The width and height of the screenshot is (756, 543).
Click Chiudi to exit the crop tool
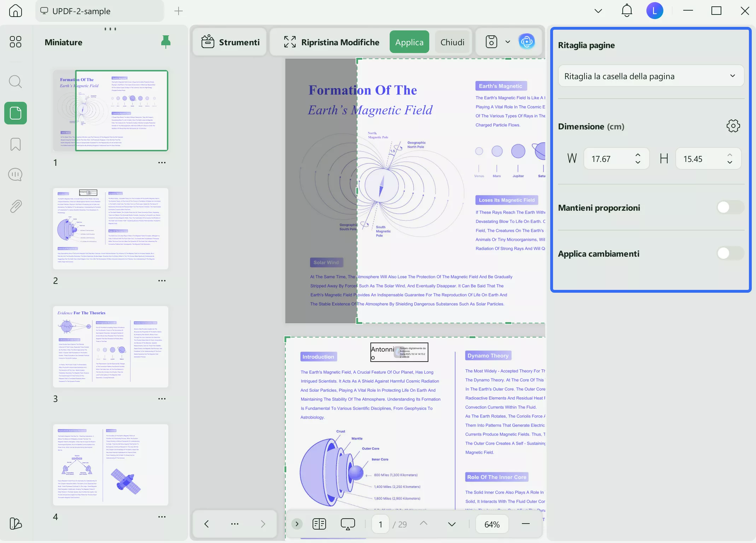453,41
